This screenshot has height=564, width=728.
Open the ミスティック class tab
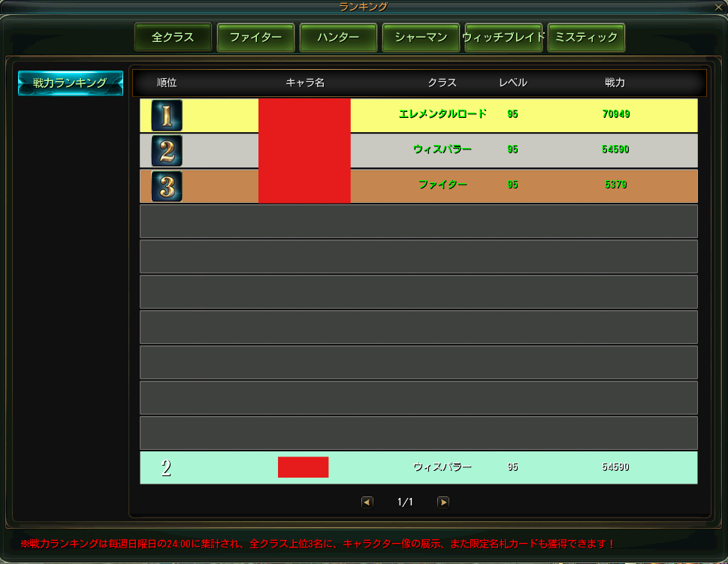pos(586,37)
